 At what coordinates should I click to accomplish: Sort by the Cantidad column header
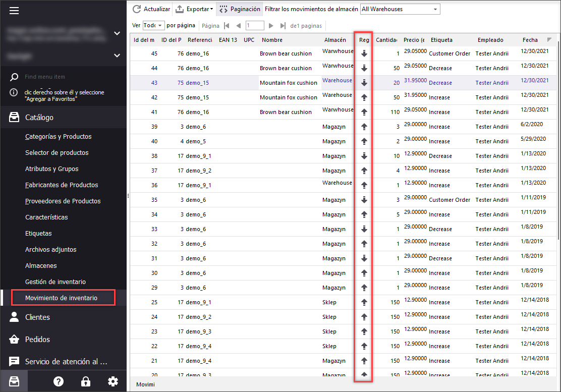point(386,40)
